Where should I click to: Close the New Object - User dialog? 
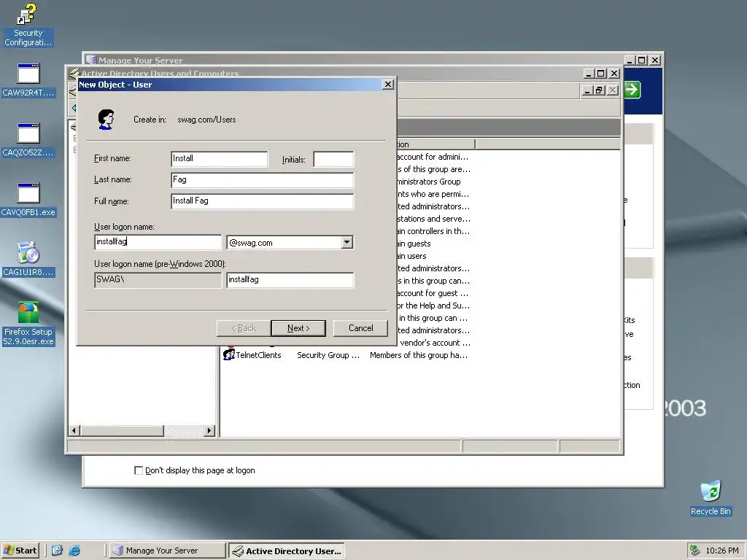click(x=388, y=85)
